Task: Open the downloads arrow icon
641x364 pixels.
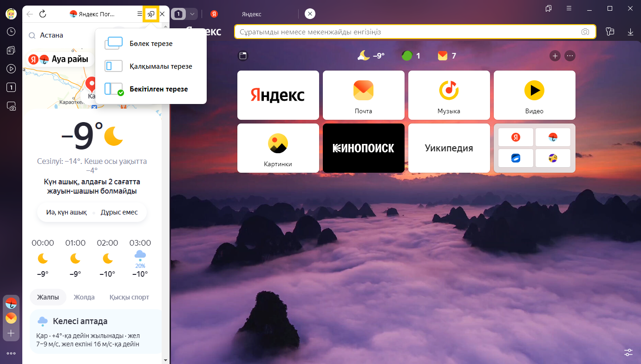Action: coord(630,32)
